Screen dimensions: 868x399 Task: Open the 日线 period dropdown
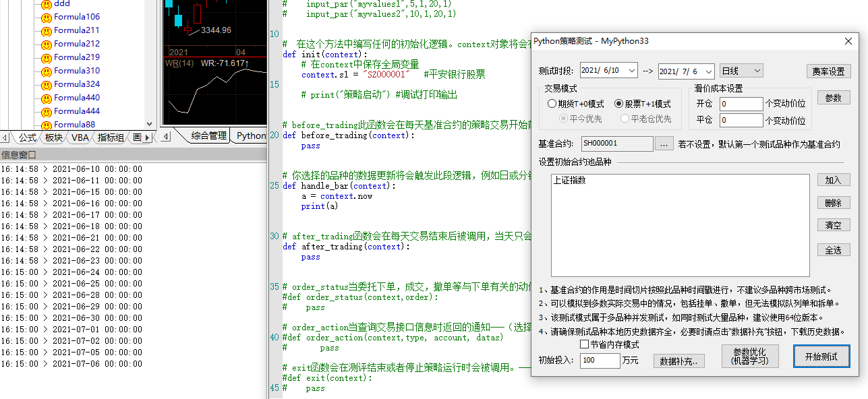(x=756, y=71)
